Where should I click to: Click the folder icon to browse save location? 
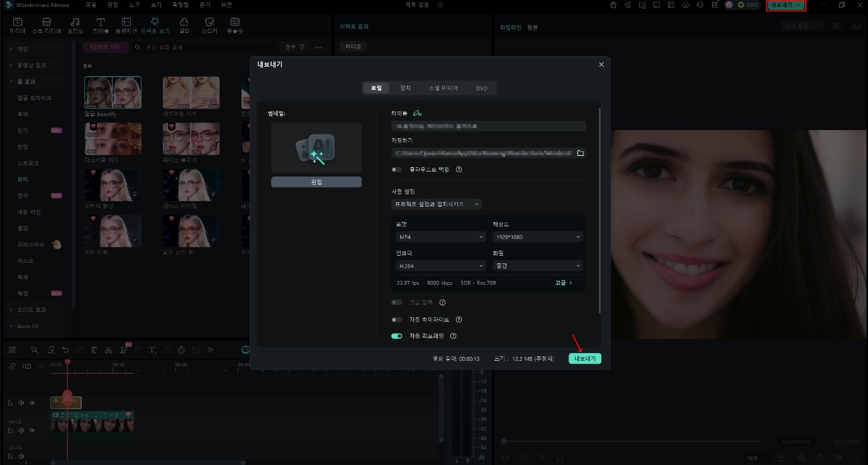[580, 153]
